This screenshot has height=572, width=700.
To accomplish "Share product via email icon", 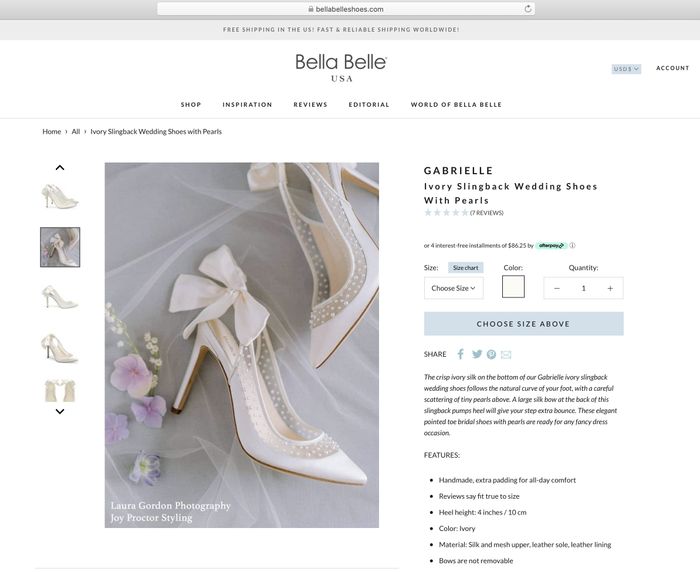I will [x=506, y=354].
